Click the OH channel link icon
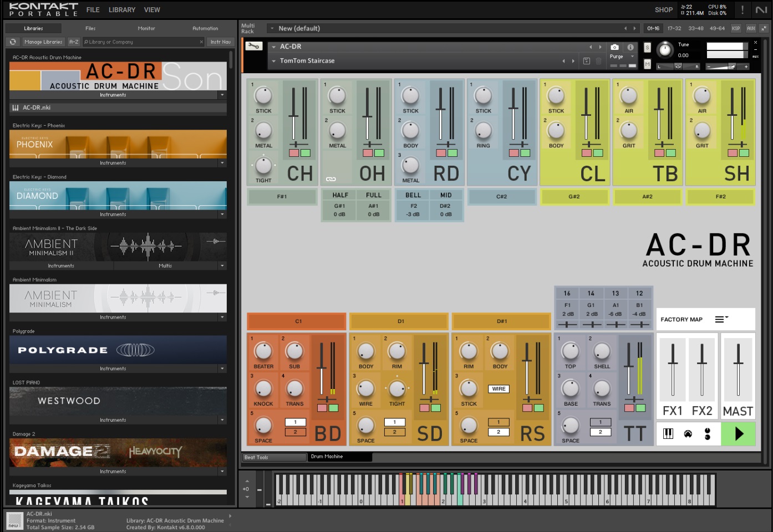773x532 pixels. point(331,179)
